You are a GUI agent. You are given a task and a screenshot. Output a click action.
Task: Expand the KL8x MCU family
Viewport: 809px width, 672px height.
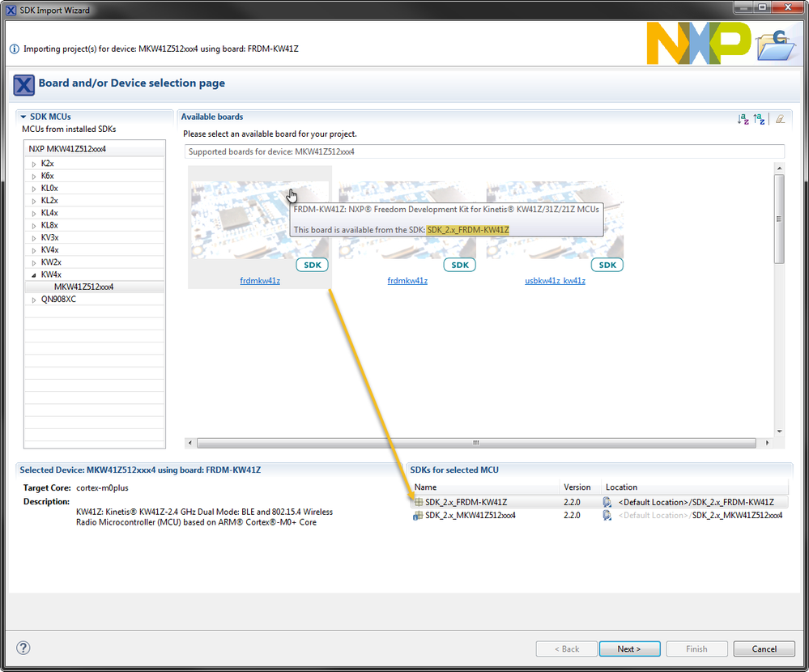pos(34,226)
